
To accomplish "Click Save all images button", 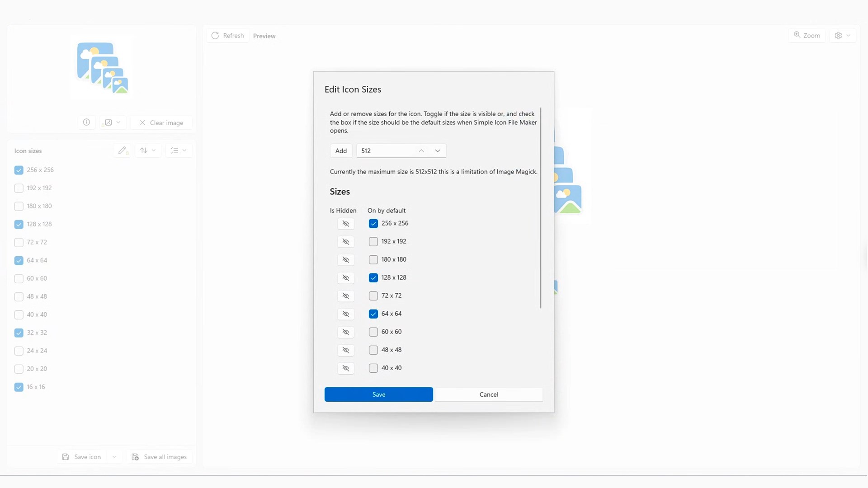I will pyautogui.click(x=159, y=457).
